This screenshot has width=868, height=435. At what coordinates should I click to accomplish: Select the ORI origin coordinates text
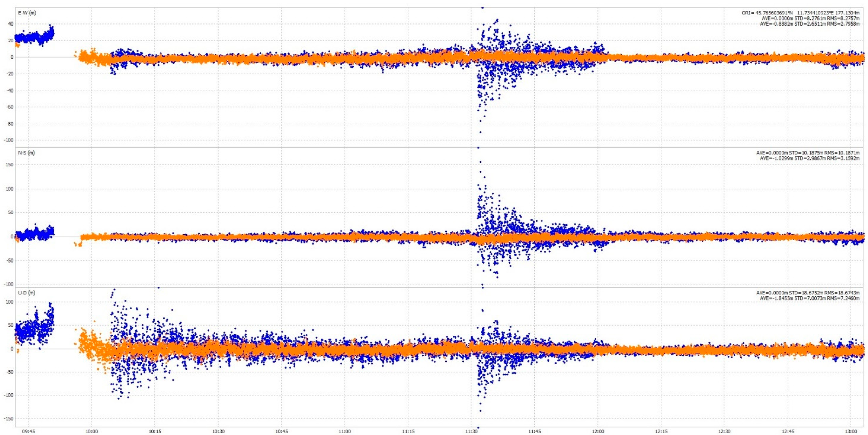[800, 13]
